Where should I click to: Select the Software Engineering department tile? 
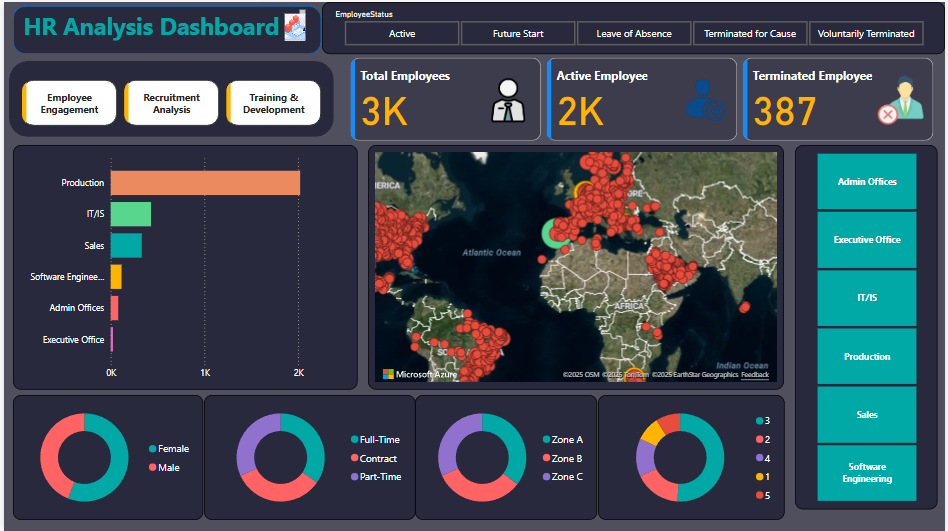(x=867, y=472)
